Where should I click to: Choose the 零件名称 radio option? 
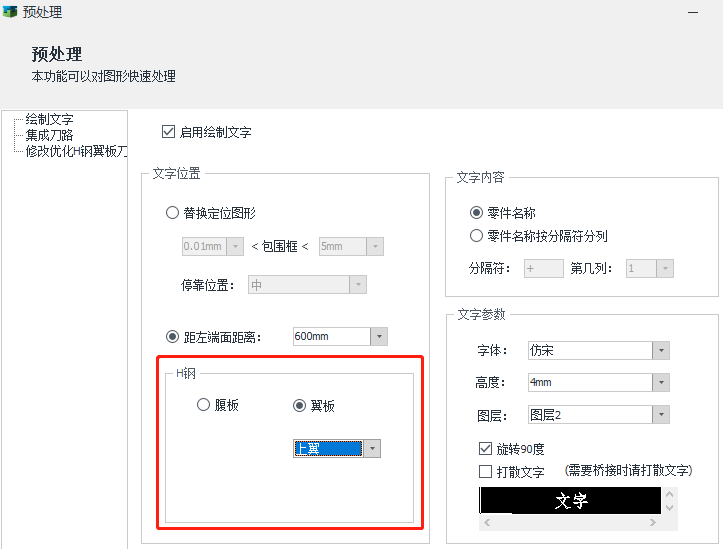pos(476,213)
